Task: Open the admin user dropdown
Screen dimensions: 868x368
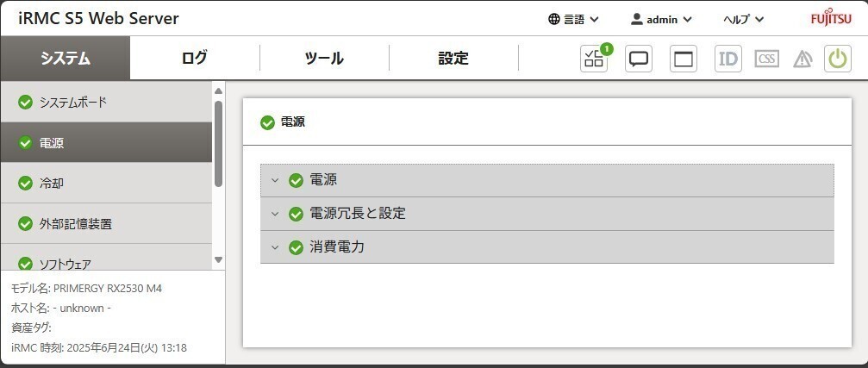Action: (661, 19)
